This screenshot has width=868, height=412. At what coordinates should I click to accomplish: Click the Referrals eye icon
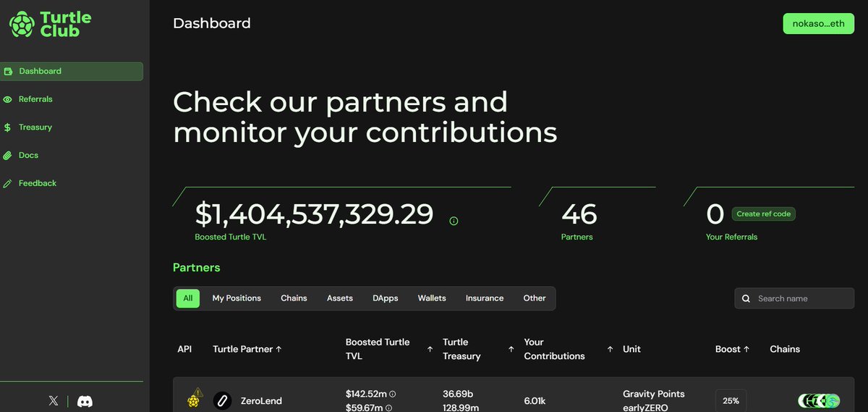[x=8, y=99]
